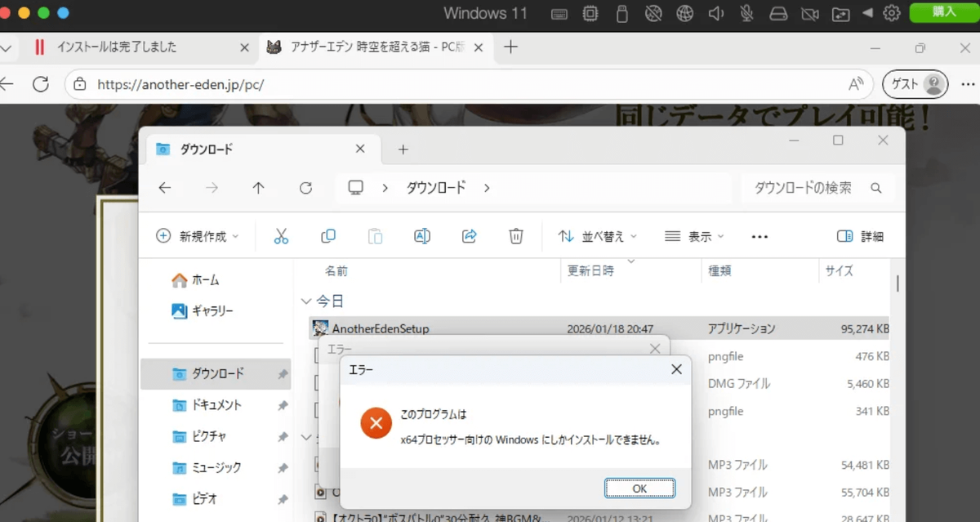Refresh the Explorer ダウンロード folder
The image size is (980, 522).
305,188
